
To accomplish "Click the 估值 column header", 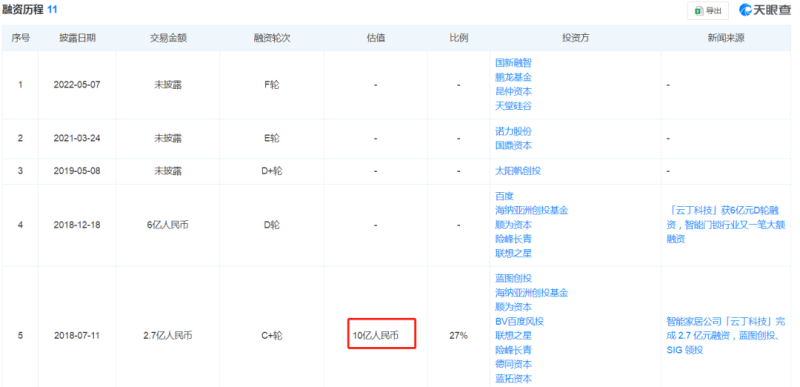I will coord(376,38).
